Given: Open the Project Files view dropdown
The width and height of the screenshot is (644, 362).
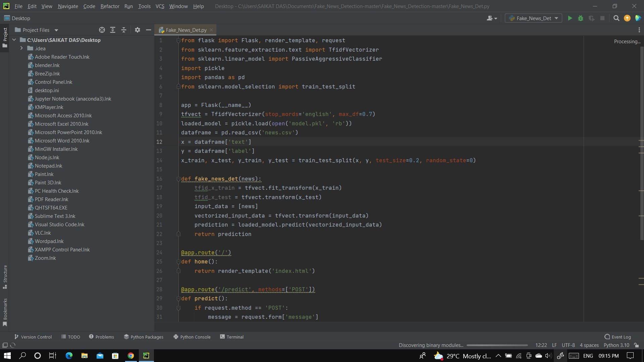Looking at the screenshot, I should (x=56, y=30).
